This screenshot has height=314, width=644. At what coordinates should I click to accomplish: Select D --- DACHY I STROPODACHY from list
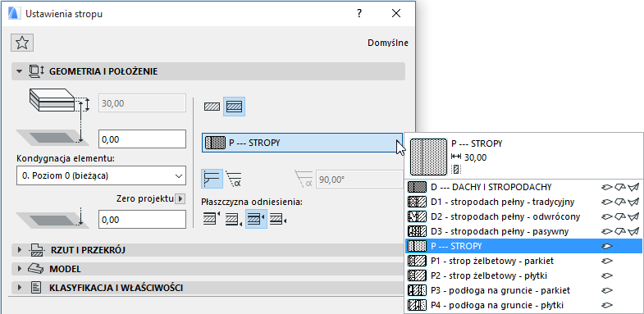[x=523, y=187]
